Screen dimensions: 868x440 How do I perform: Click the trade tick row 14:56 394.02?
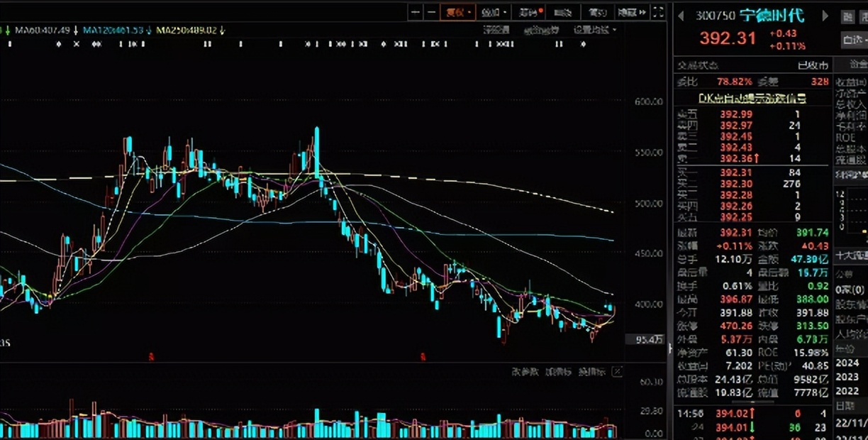752,413
